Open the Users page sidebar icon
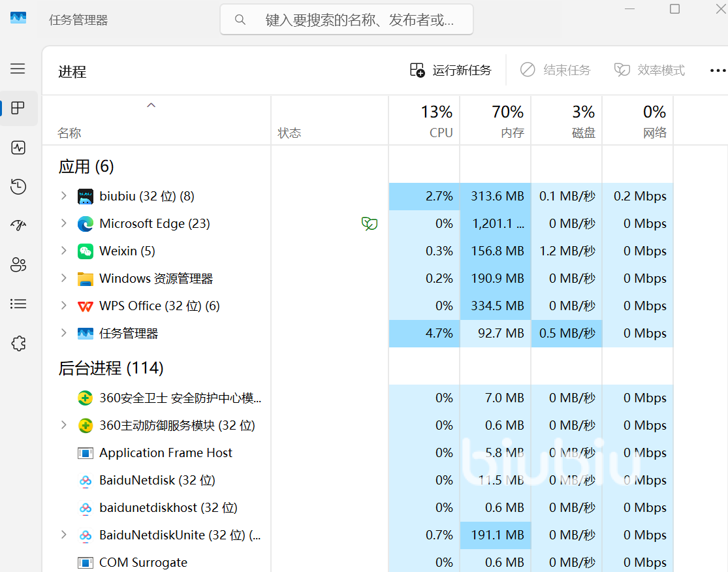The width and height of the screenshot is (728, 572). coord(18,264)
